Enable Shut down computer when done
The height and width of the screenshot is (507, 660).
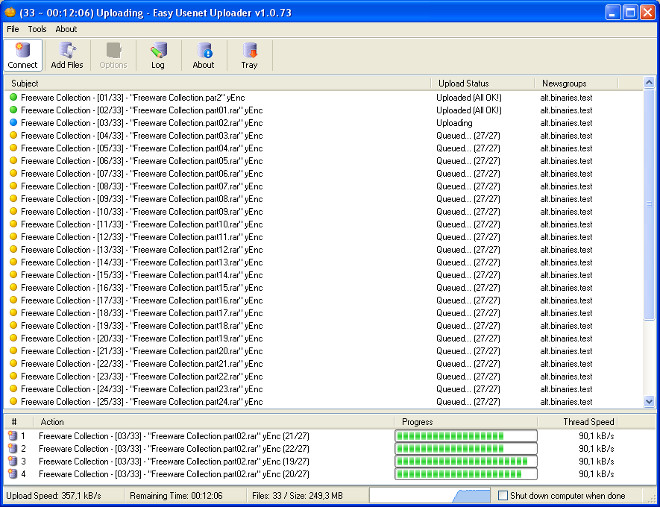click(503, 495)
